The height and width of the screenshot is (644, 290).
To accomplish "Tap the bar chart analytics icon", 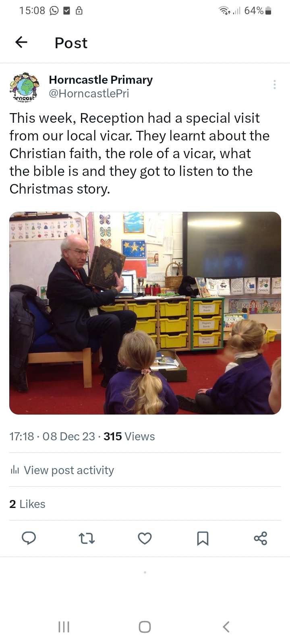I will click(x=15, y=470).
